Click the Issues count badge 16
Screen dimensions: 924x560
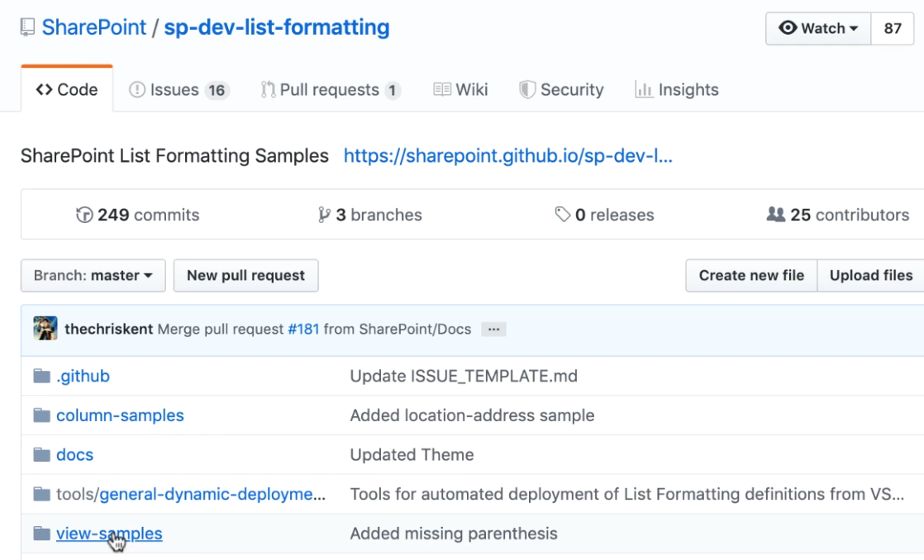click(x=217, y=90)
